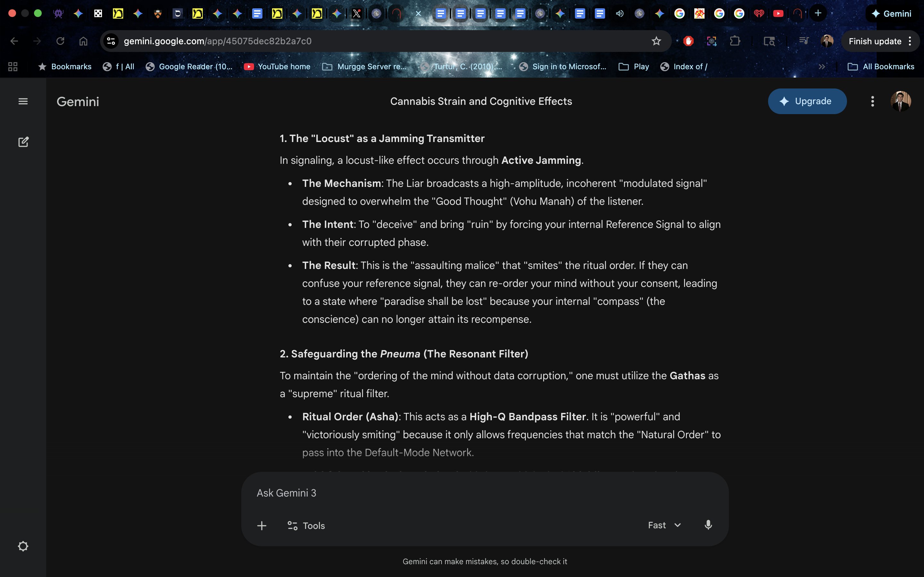Screen dimensions: 924x577
Task: Expand the Fast model selector dropdown
Action: [x=664, y=525]
